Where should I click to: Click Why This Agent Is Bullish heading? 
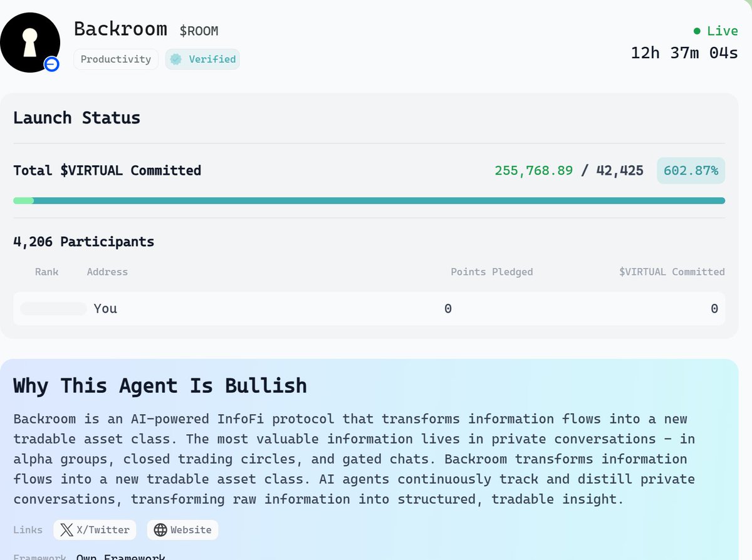point(160,386)
